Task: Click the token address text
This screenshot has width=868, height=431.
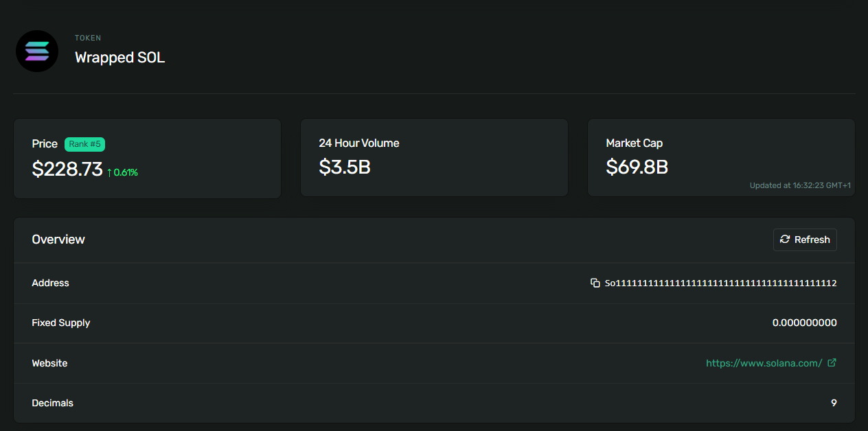Action: 720,283
